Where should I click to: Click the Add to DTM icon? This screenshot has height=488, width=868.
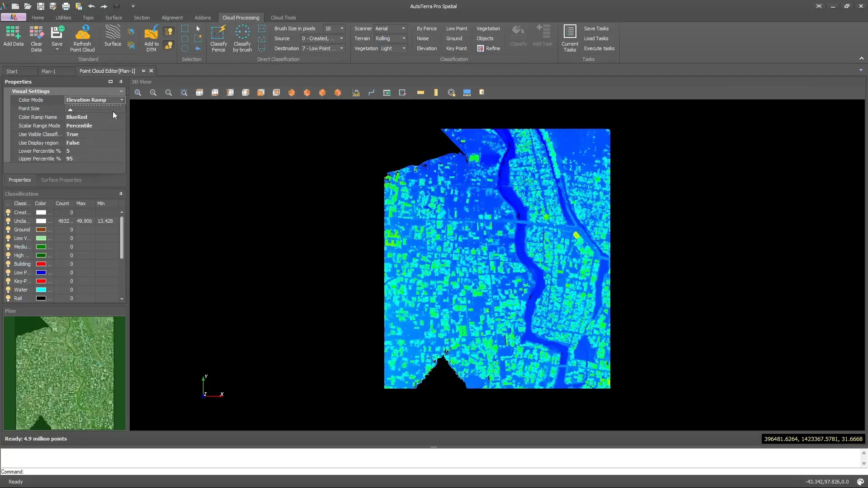click(151, 39)
